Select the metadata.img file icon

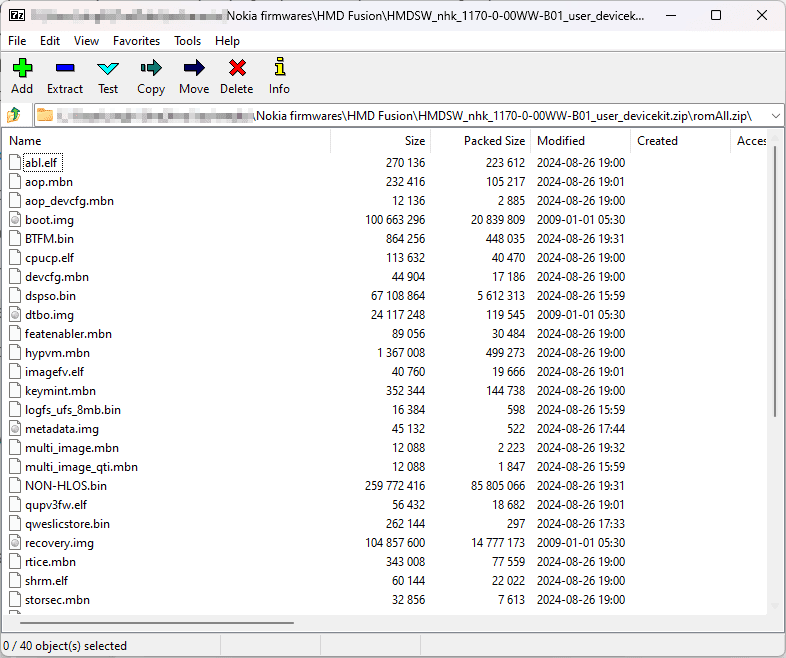tap(16, 428)
